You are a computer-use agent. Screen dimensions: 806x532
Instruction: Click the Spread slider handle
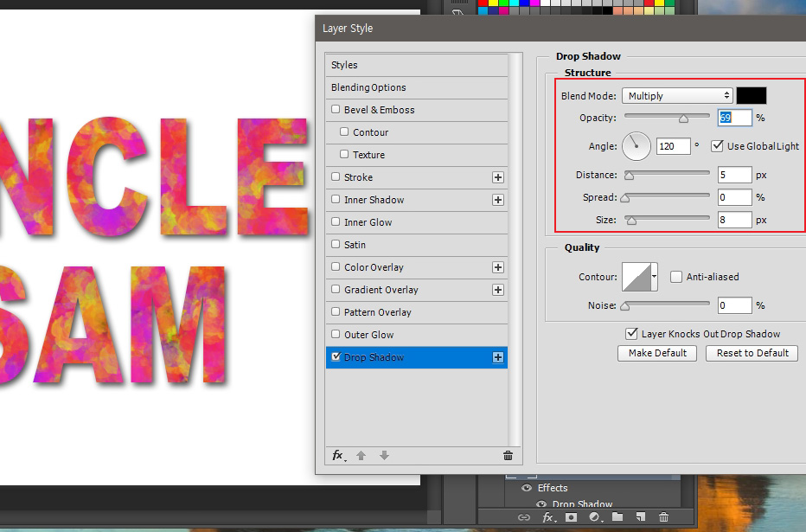[625, 198]
